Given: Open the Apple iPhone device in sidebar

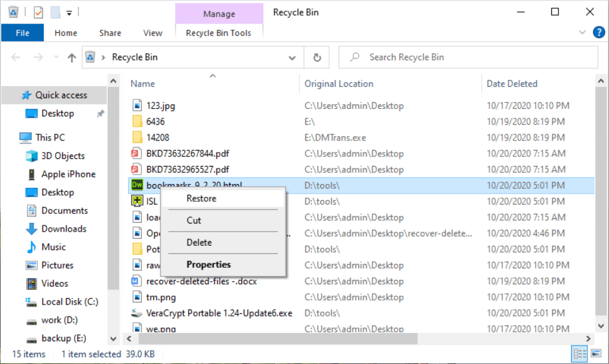Looking at the screenshot, I should 68,174.
